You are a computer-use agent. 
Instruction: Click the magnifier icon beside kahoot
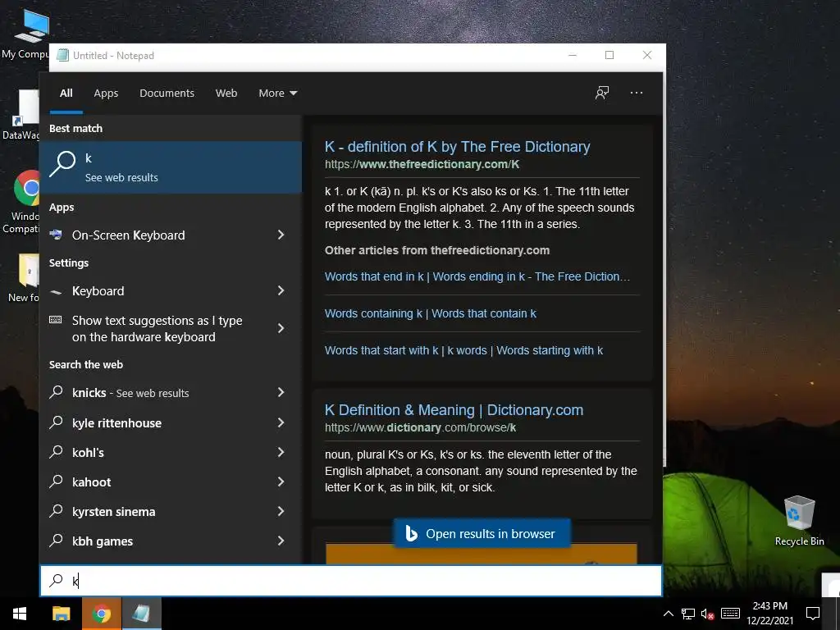click(57, 481)
